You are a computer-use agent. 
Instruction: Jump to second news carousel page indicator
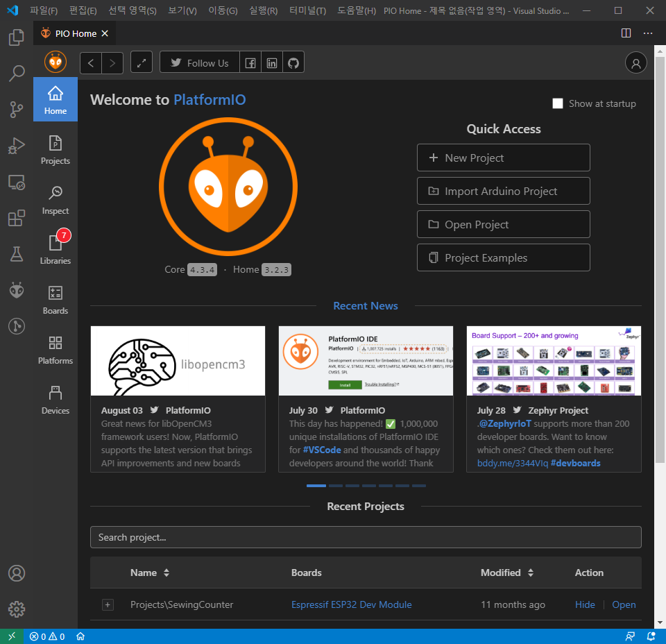point(336,486)
